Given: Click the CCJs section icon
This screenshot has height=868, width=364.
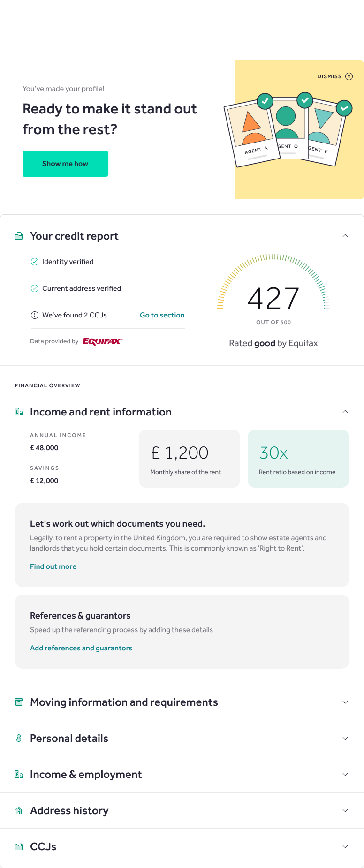Looking at the screenshot, I should [19, 846].
